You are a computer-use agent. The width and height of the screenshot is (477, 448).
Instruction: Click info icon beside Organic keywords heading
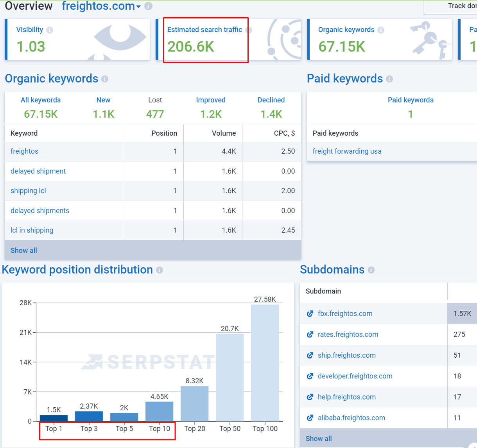click(x=105, y=79)
